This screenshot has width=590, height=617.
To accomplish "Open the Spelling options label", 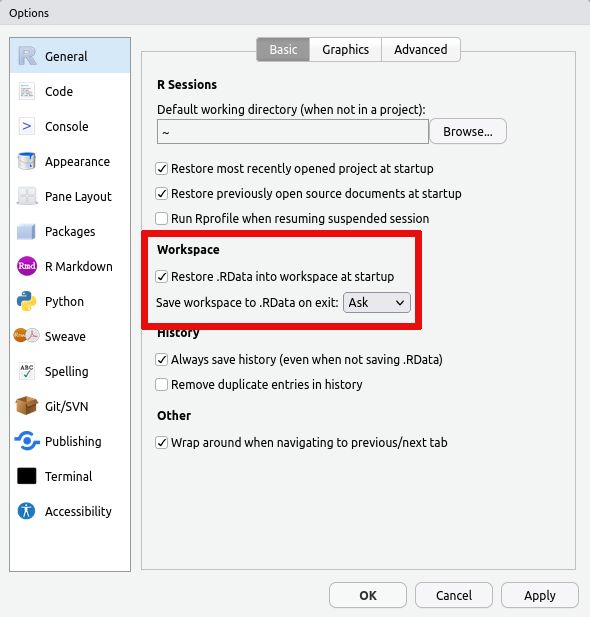I will [x=67, y=372].
